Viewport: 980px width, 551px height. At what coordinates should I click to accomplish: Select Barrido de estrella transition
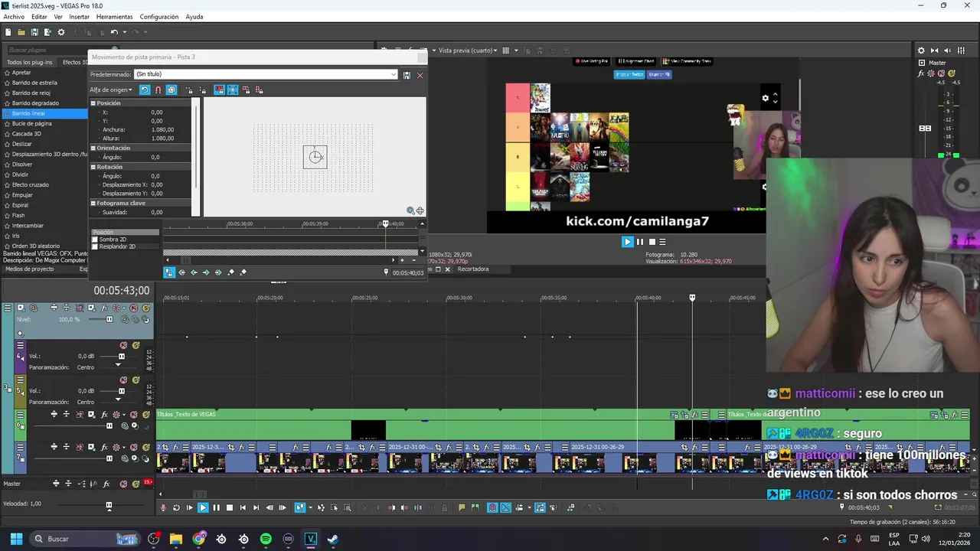(34, 83)
